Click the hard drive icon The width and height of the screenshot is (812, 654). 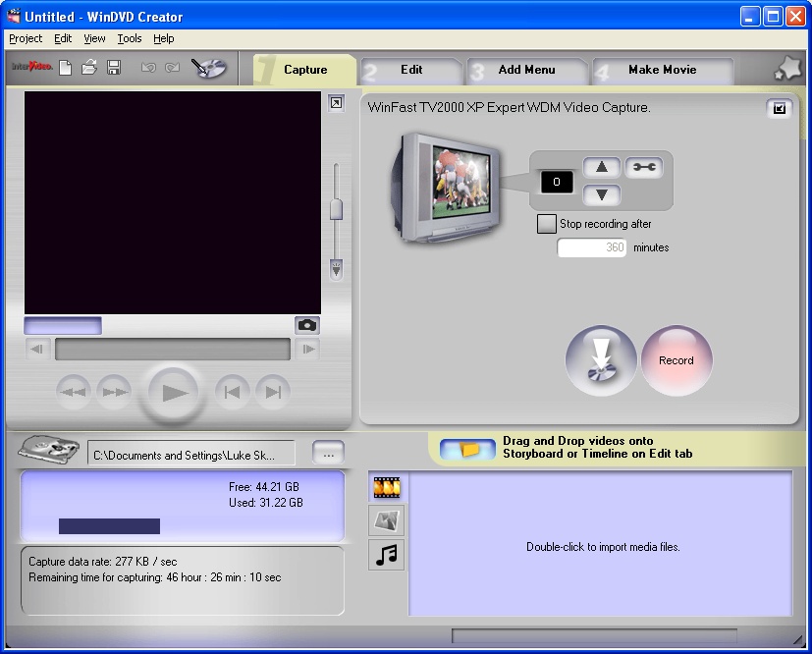pyautogui.click(x=49, y=449)
